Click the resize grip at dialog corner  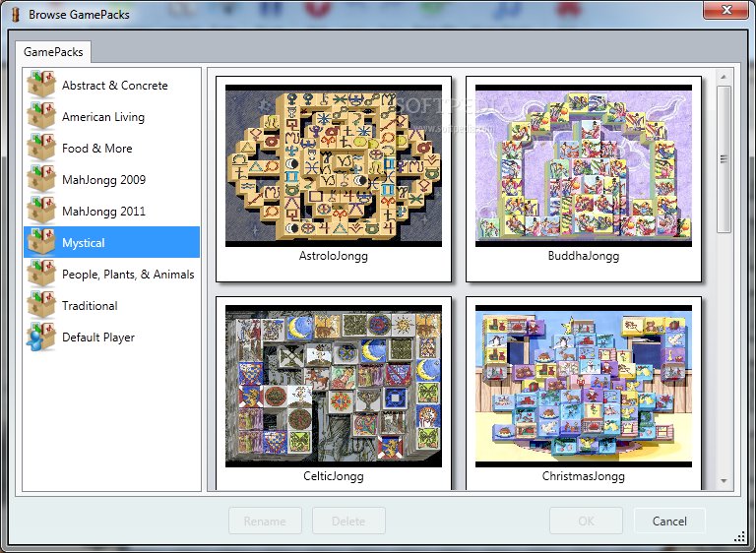[x=739, y=537]
